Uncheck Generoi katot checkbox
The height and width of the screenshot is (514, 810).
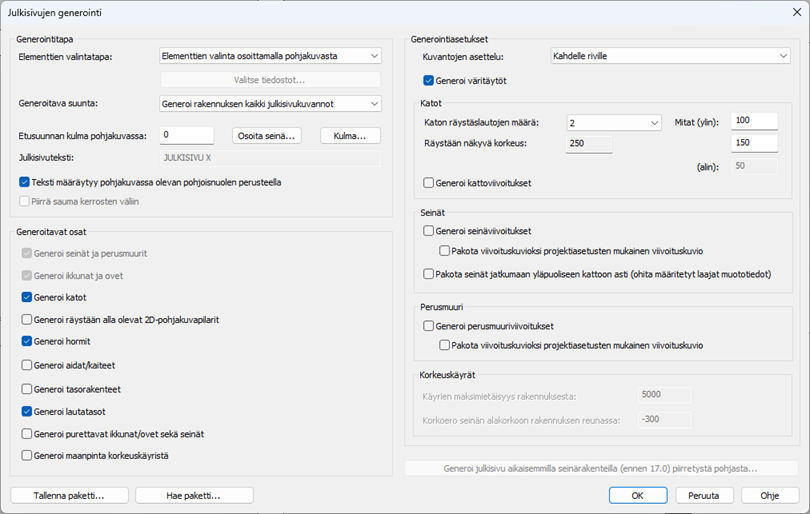[x=27, y=297]
